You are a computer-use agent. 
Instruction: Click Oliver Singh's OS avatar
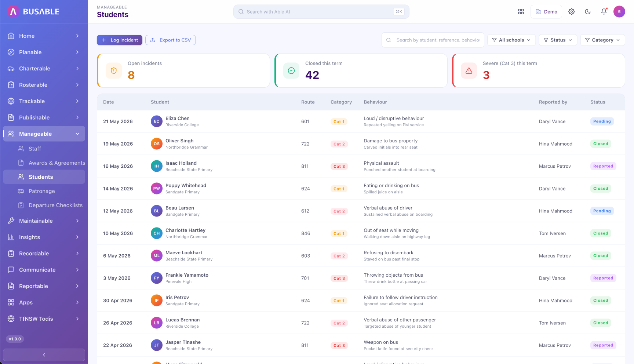pyautogui.click(x=157, y=144)
